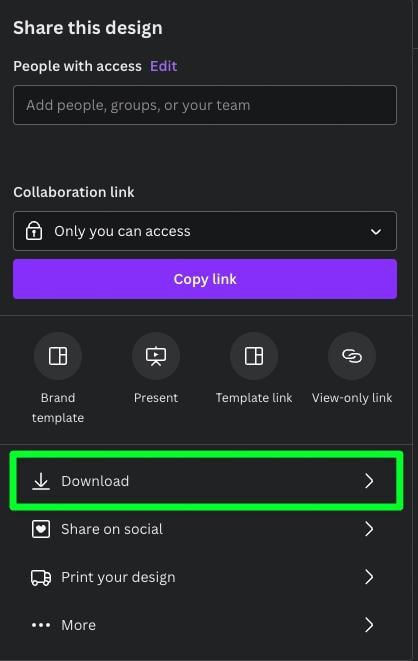Open Present mode via its icon

tap(156, 356)
